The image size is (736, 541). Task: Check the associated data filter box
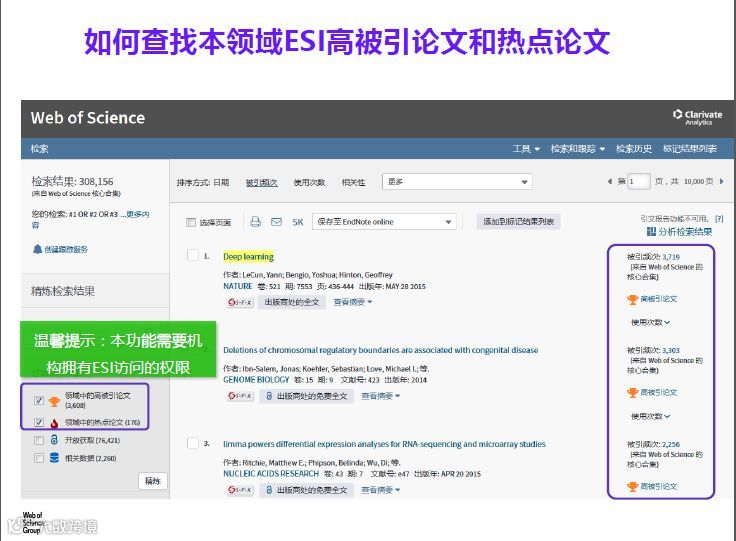click(x=39, y=458)
